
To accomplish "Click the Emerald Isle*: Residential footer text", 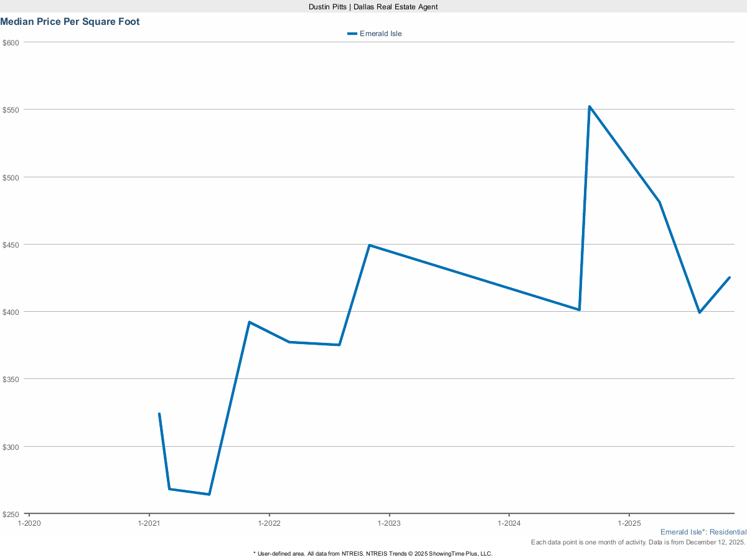I will pyautogui.click(x=703, y=532).
